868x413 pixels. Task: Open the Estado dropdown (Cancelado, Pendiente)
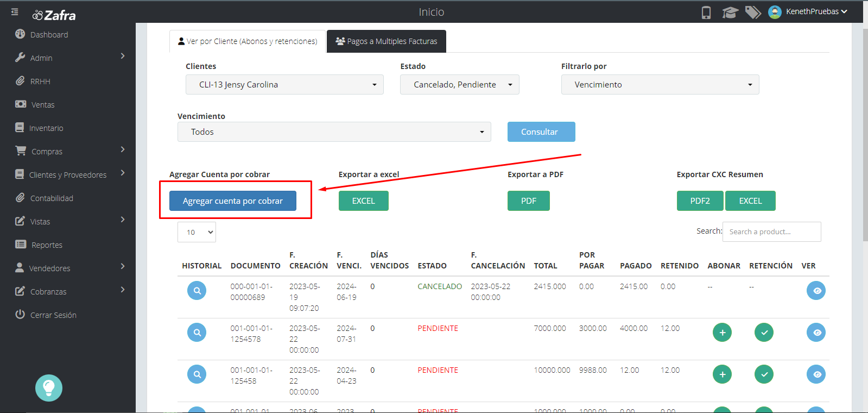pyautogui.click(x=460, y=85)
